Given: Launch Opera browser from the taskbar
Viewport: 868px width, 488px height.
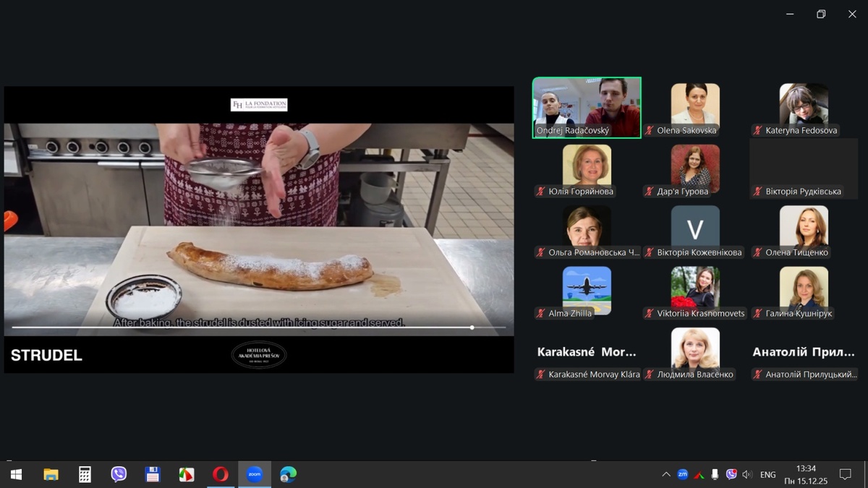Looking at the screenshot, I should click(221, 474).
